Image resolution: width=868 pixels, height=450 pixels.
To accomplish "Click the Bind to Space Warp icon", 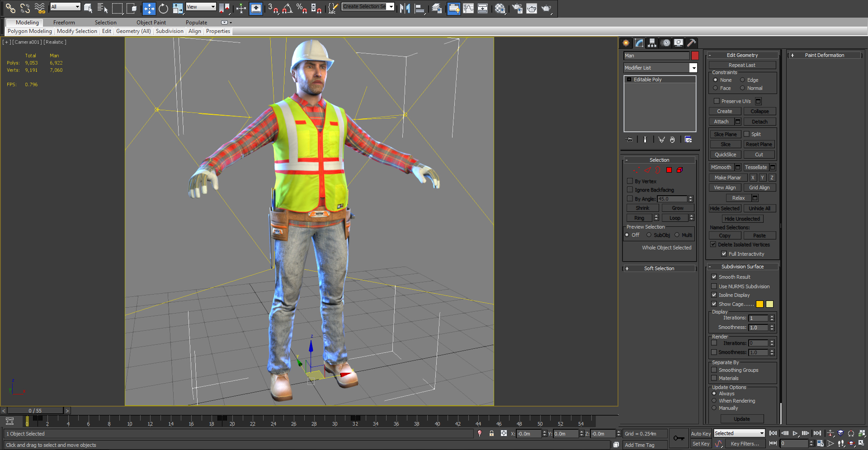I will (x=40, y=8).
